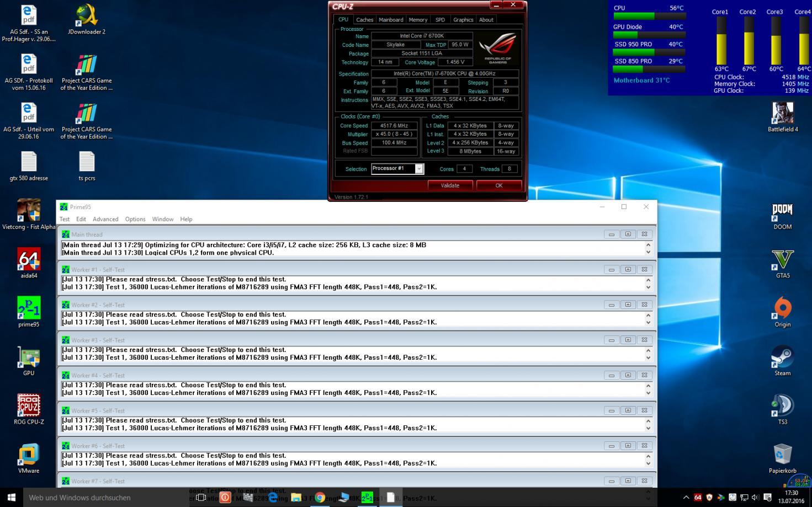Click scroll down arrow in Worker #4 log
Screen dimensions: 812x507
click(648, 393)
